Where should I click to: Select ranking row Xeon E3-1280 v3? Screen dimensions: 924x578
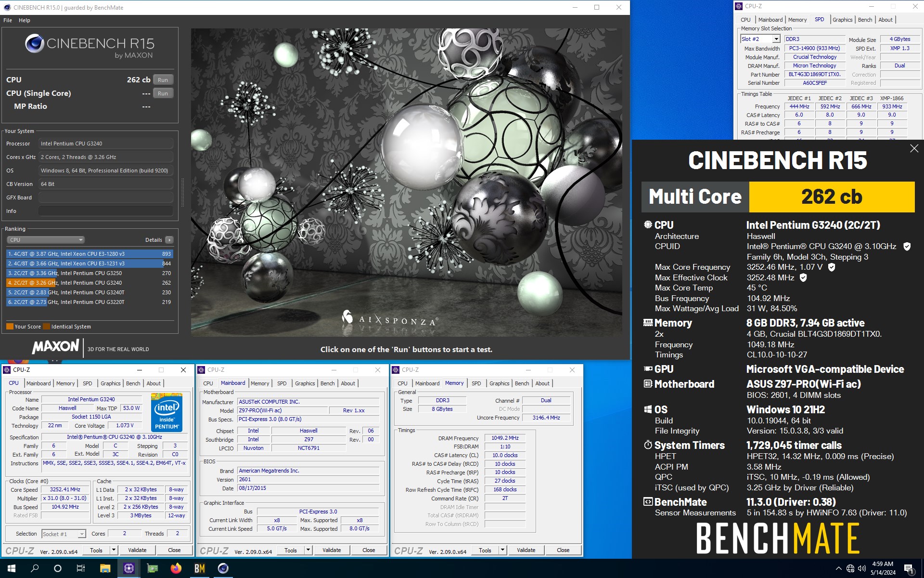tap(90, 254)
